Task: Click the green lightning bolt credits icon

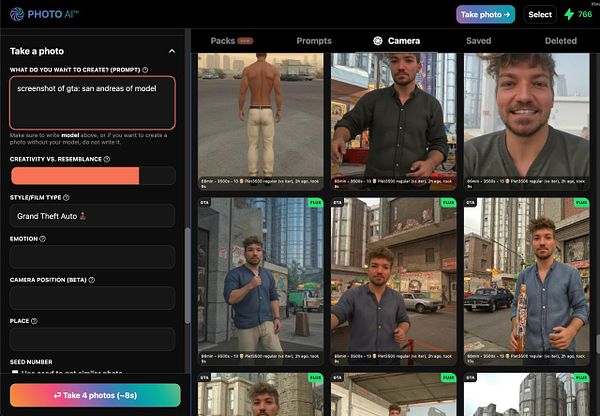Action: 569,14
